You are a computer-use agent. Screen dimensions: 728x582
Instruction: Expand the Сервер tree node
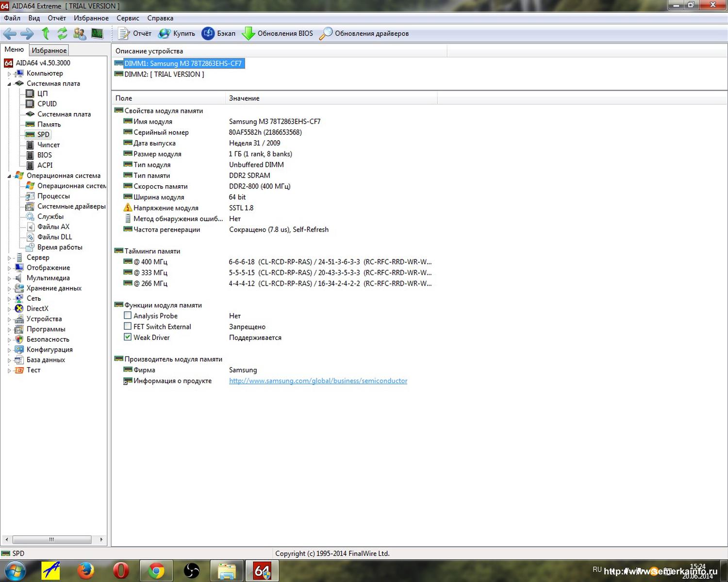pyautogui.click(x=9, y=258)
